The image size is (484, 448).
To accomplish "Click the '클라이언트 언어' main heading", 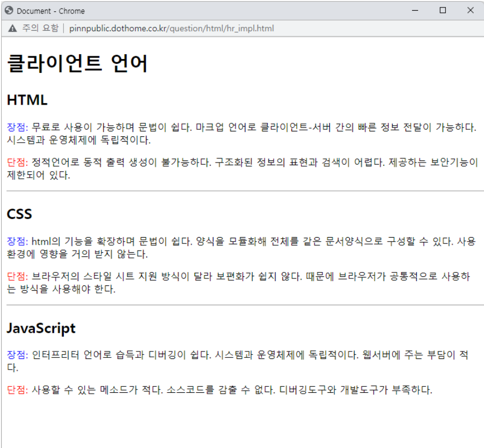I will (x=77, y=63).
